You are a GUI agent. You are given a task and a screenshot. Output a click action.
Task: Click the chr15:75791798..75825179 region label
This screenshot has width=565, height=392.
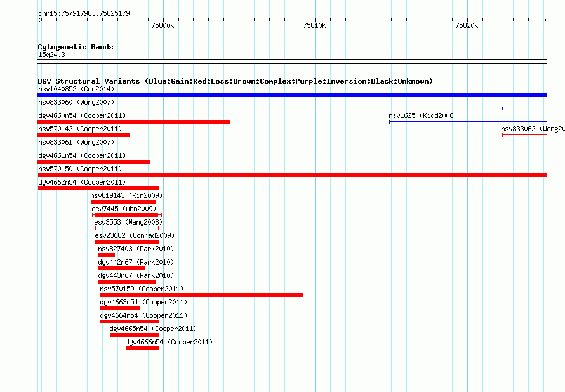coord(84,13)
